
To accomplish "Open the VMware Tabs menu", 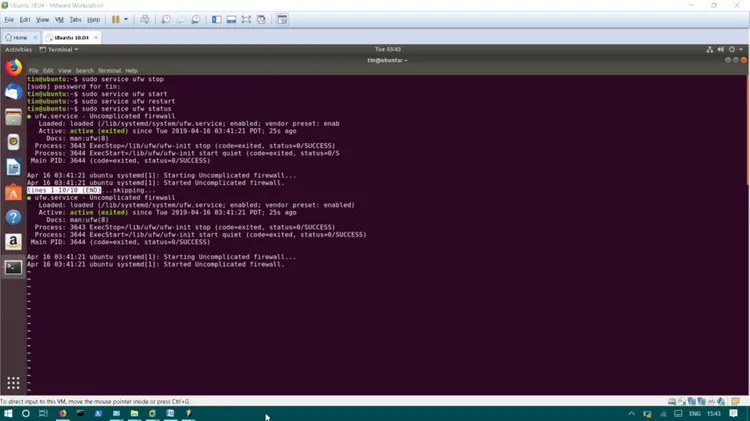I will (76, 20).
